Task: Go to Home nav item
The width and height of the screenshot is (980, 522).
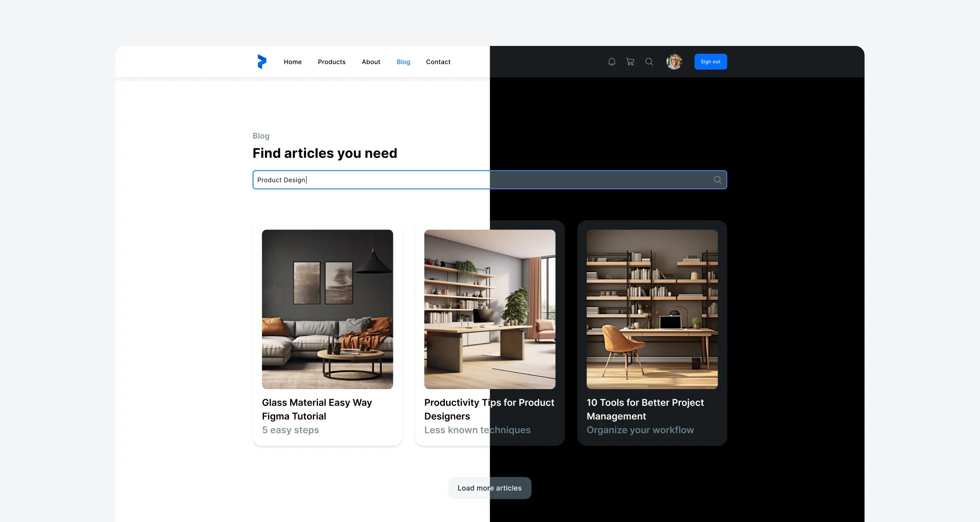Action: tap(293, 62)
